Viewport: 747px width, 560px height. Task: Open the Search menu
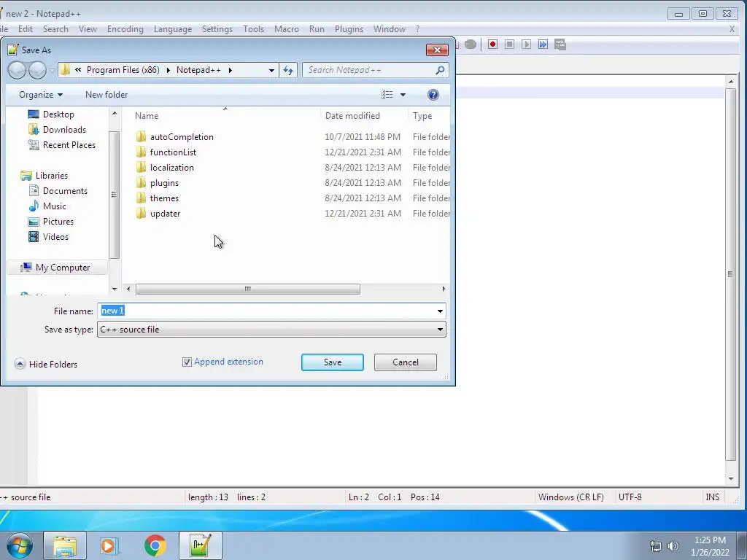tap(55, 29)
